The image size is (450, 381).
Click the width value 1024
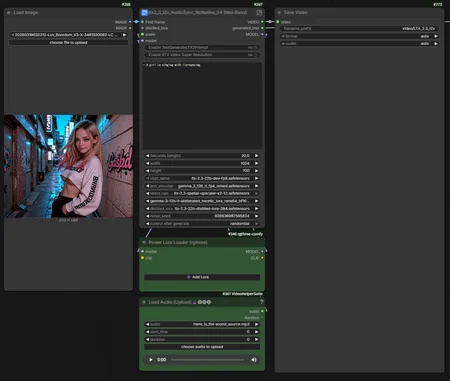(x=245, y=163)
